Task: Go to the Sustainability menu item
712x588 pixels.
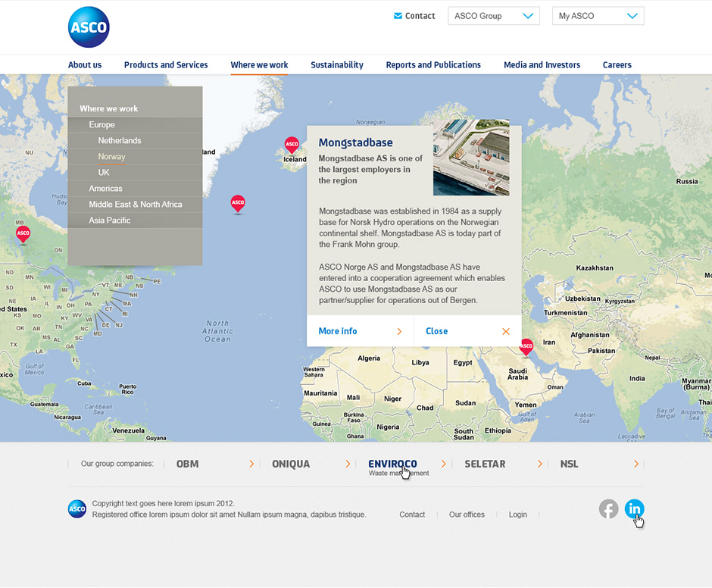Action: (337, 65)
